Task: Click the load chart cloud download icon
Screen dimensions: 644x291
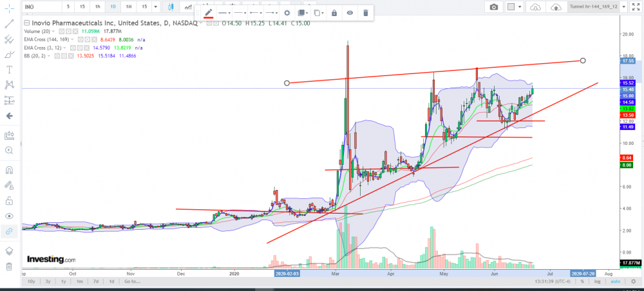Action: click(536, 7)
